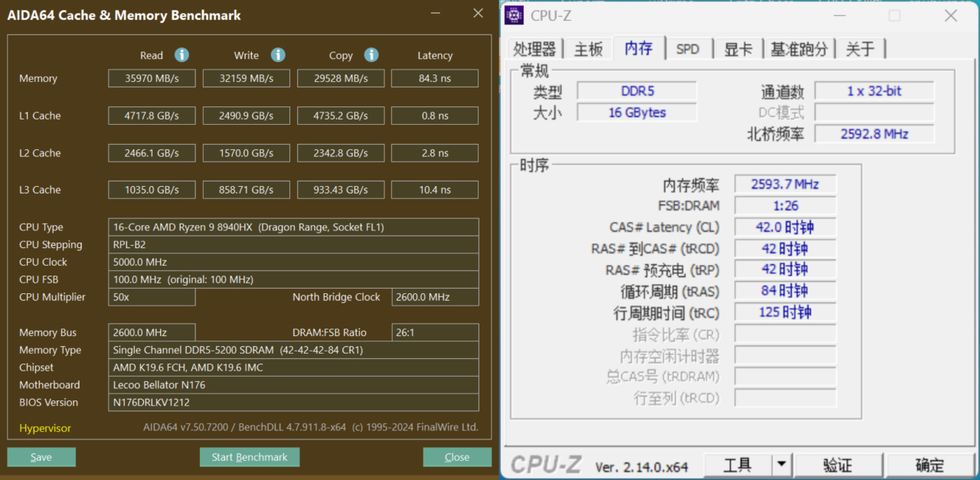Viewport: 980px width, 480px height.
Task: Click the Memory Read value 35970 MB/s
Action: point(152,78)
